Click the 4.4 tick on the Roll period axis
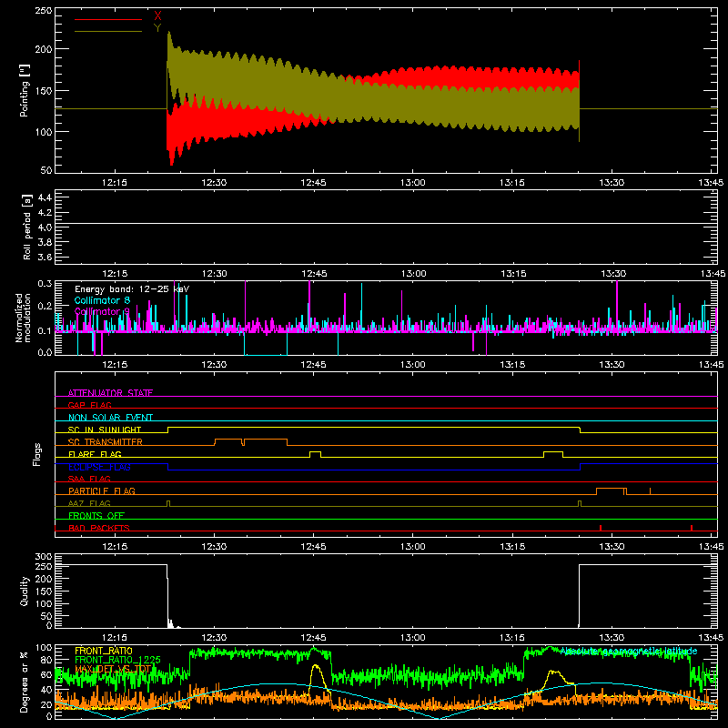Viewport: 728px width, 728px height. pyautogui.click(x=45, y=197)
